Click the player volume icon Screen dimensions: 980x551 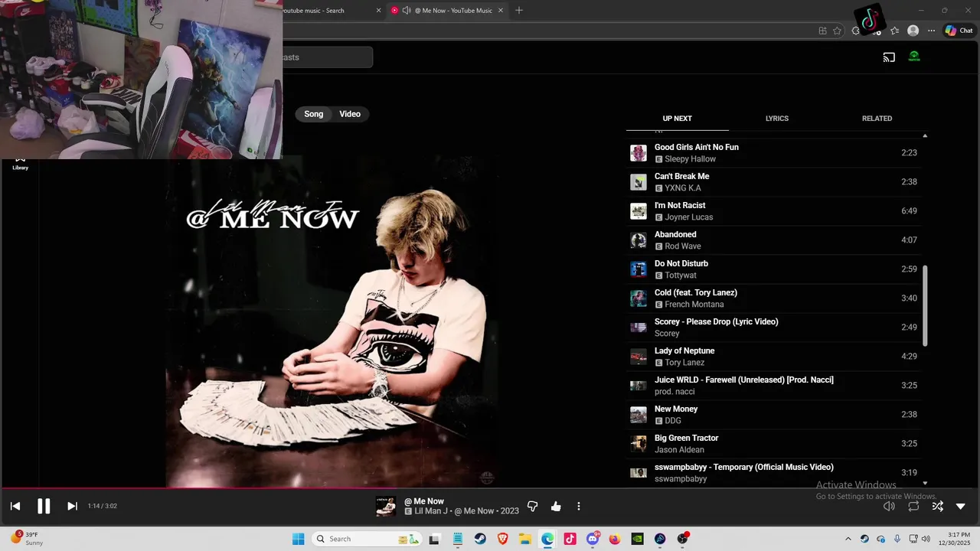click(x=889, y=506)
